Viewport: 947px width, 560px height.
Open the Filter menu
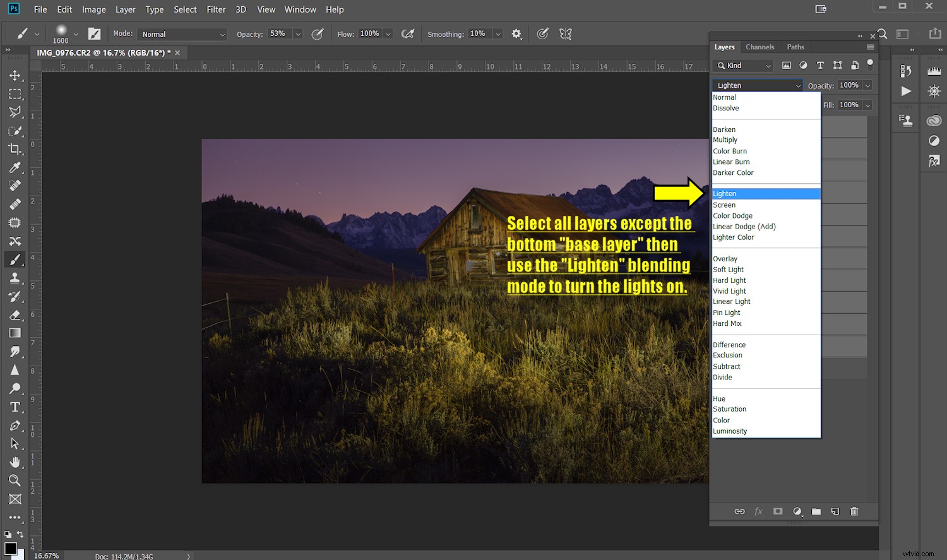pyautogui.click(x=216, y=9)
